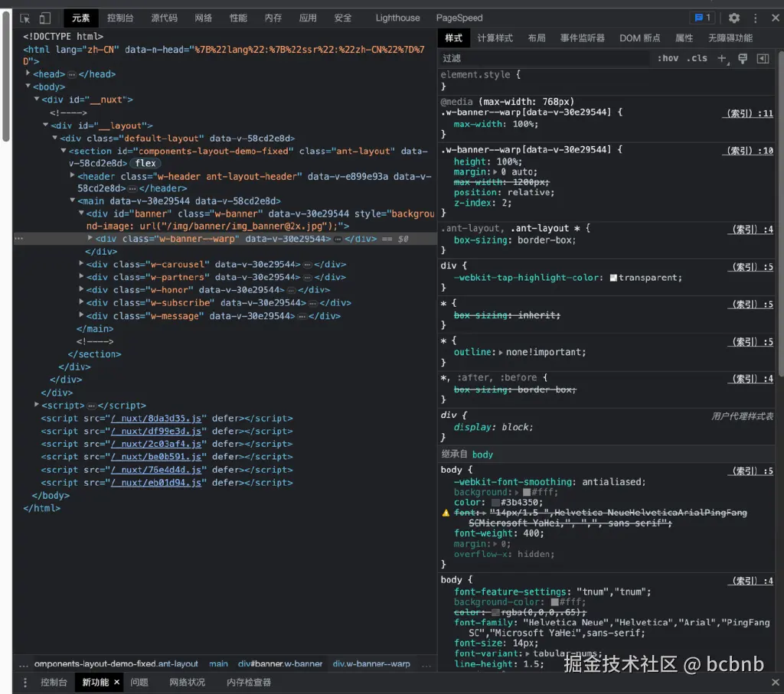Open the _nuxt/eb01d94.js script link

coord(156,483)
